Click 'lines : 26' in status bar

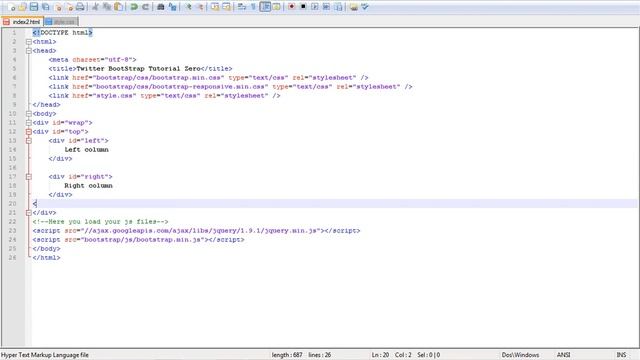point(320,355)
